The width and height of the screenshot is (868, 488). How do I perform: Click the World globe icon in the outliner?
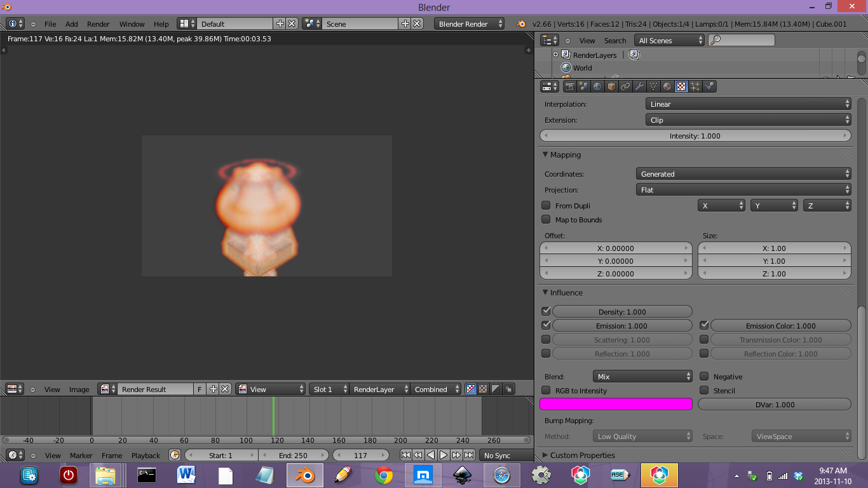point(566,68)
